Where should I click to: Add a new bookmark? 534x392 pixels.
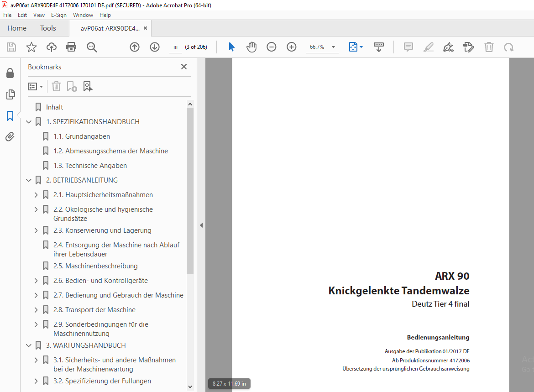point(72,86)
